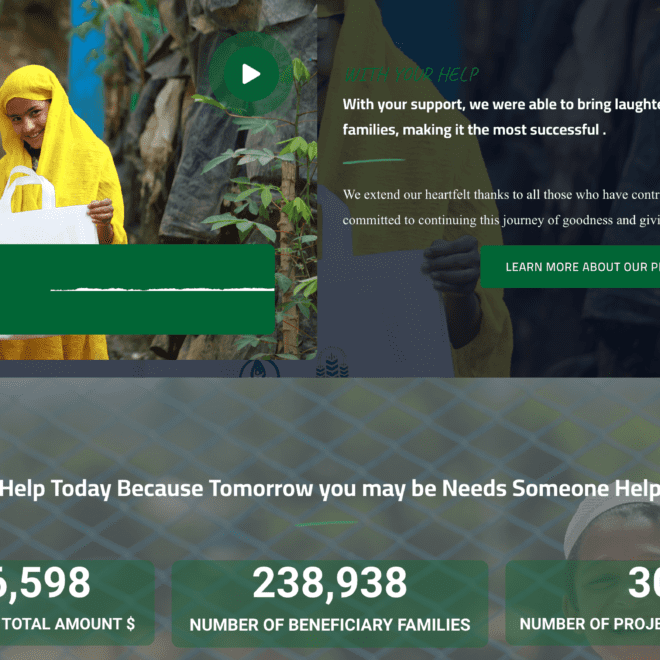Select the Number of Beneficiary Families label
660x660 pixels.
tap(330, 625)
